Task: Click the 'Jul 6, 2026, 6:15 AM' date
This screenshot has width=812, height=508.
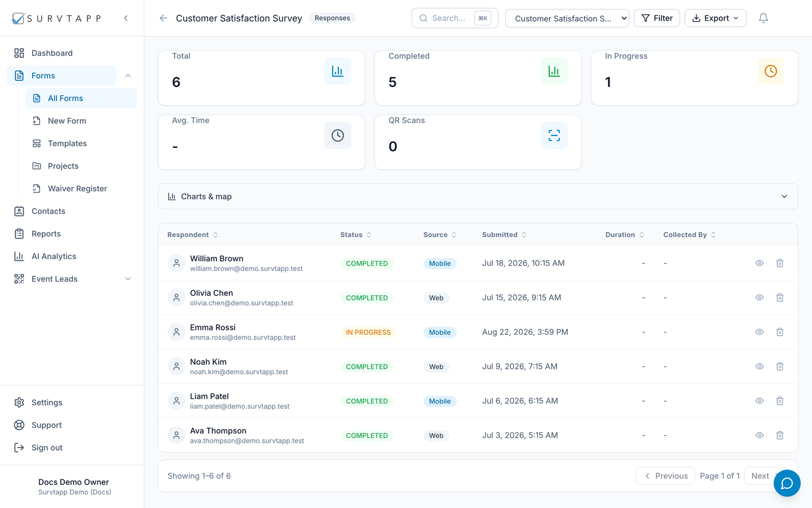Action: [x=520, y=401]
